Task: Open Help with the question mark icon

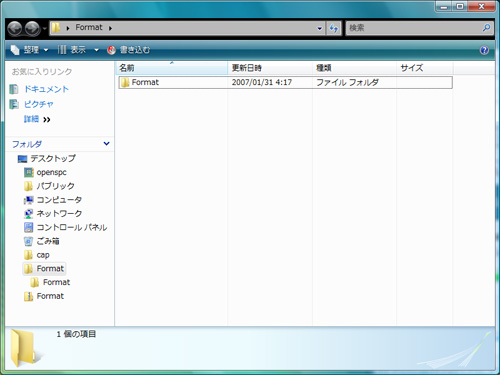Action: click(484, 50)
